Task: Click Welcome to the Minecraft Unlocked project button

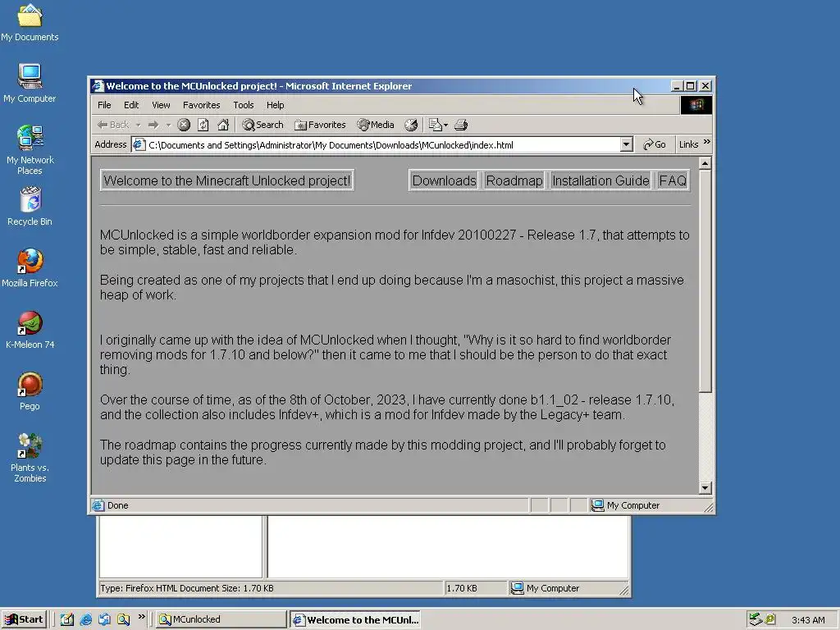Action: (x=227, y=180)
